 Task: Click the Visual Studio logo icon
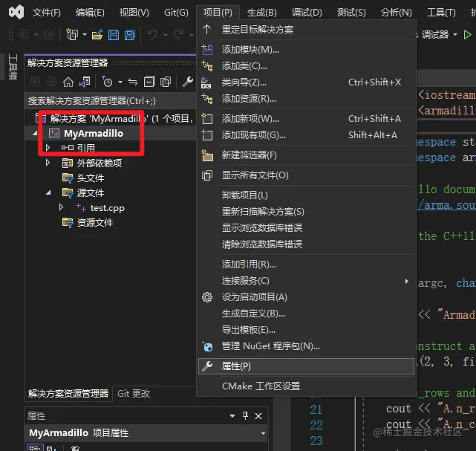click(16, 12)
